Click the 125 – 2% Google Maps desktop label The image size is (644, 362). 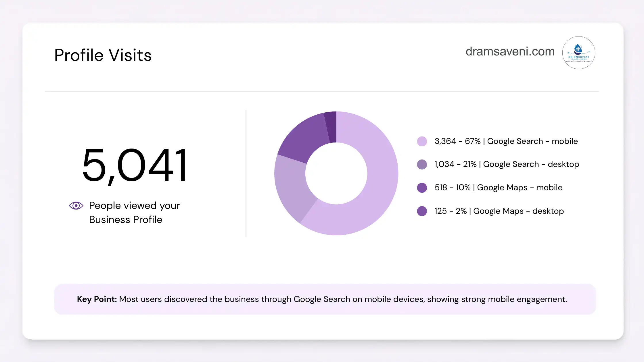click(499, 211)
